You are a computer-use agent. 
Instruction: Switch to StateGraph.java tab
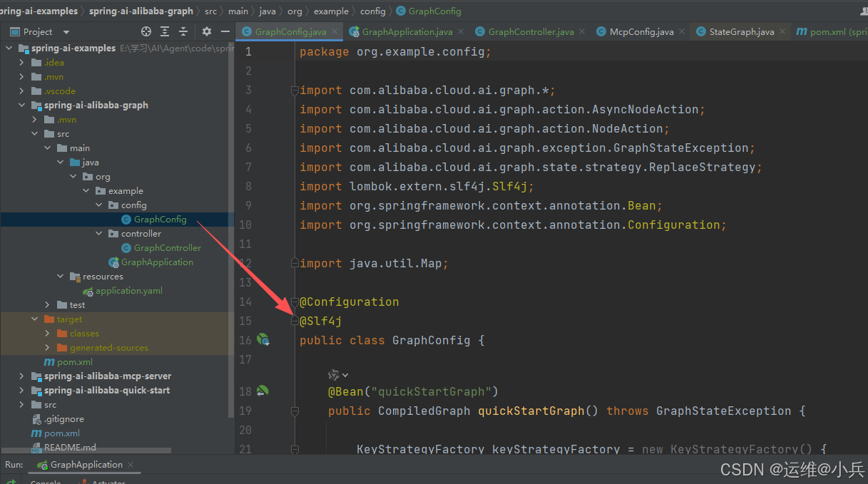741,31
